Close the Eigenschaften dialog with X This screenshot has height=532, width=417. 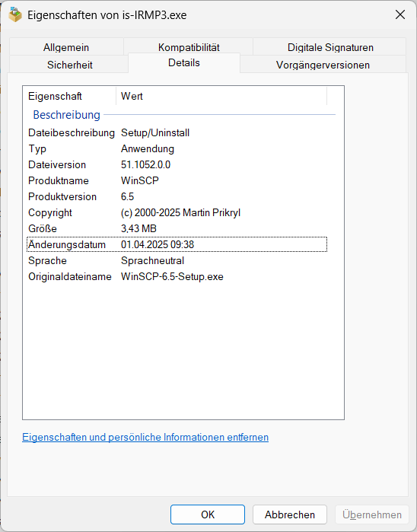400,14
